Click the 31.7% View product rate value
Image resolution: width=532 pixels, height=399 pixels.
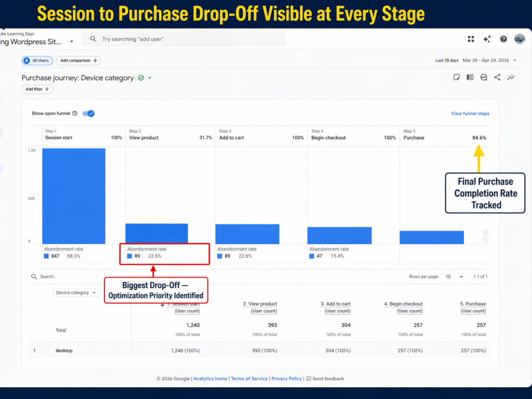(x=205, y=138)
